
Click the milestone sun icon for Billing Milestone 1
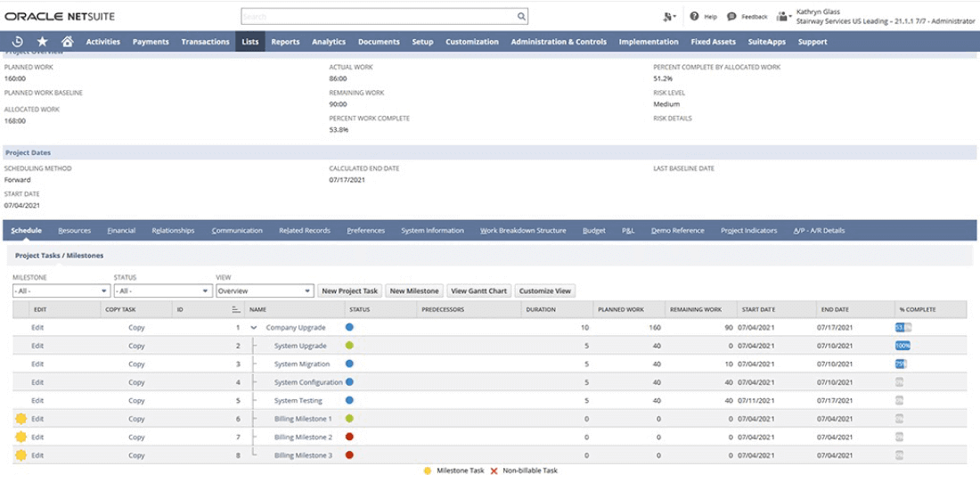[20, 419]
